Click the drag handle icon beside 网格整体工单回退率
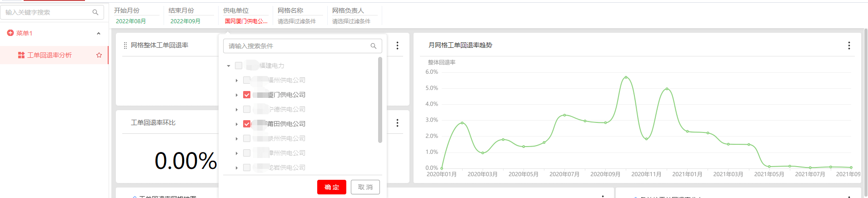This screenshot has height=198, width=868. (125, 46)
